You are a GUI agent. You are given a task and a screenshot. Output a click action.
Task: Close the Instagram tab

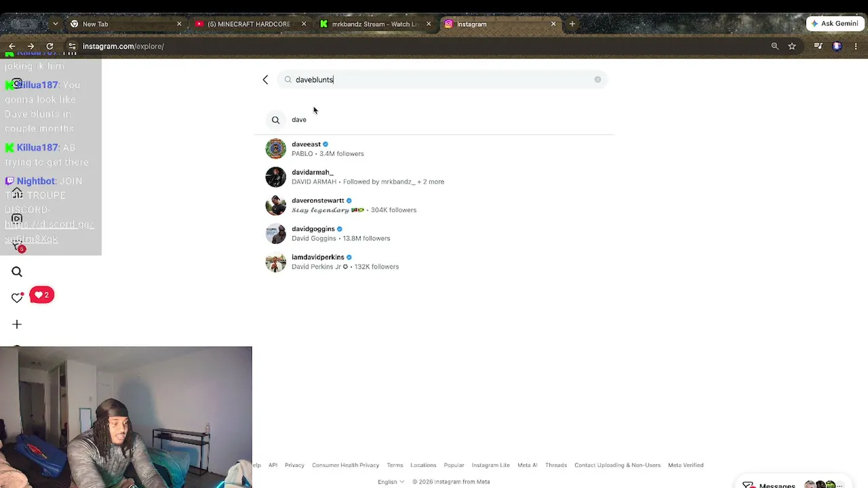[553, 24]
